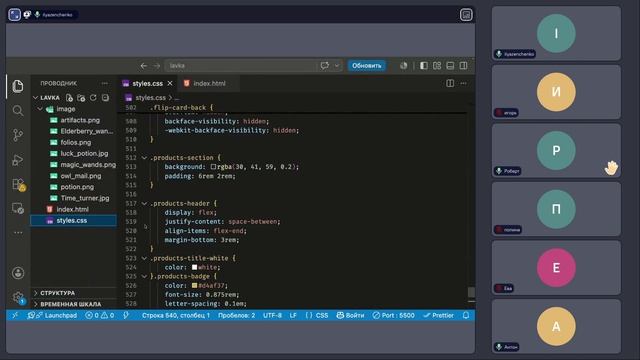The height and width of the screenshot is (360, 640).
Task: Open the Source Control view
Action: point(18,135)
